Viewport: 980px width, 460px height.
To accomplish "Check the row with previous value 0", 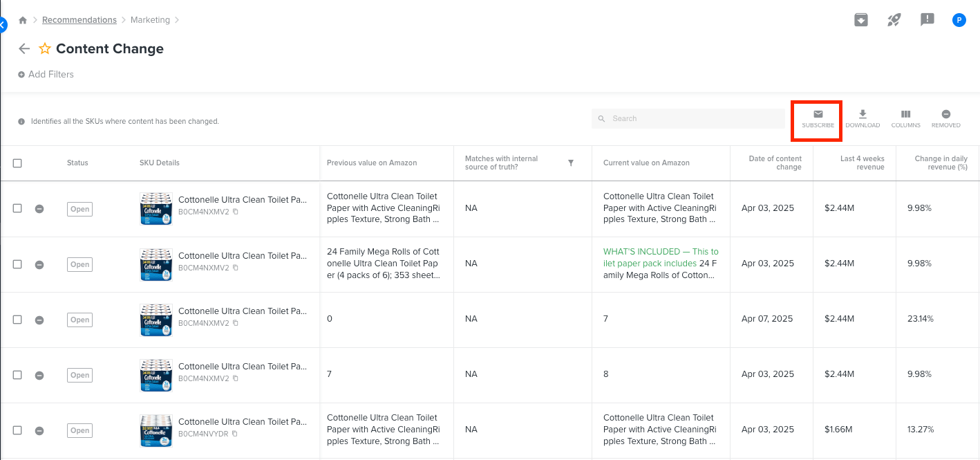I will pyautogui.click(x=17, y=320).
